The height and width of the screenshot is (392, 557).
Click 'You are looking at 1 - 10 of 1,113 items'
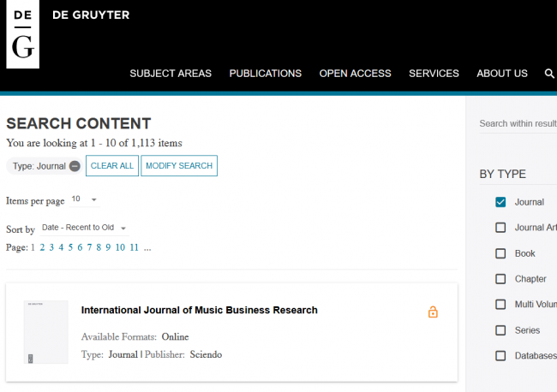tap(94, 143)
